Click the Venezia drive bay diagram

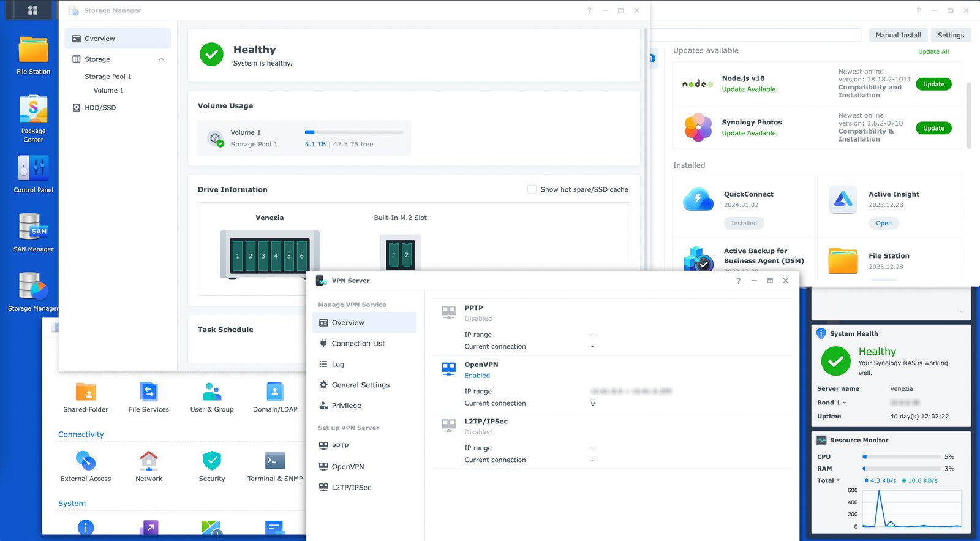269,254
